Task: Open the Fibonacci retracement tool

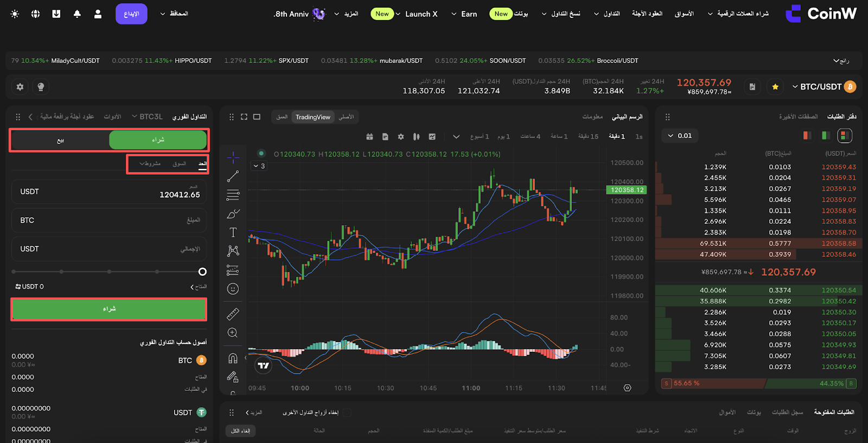Action: (x=233, y=195)
